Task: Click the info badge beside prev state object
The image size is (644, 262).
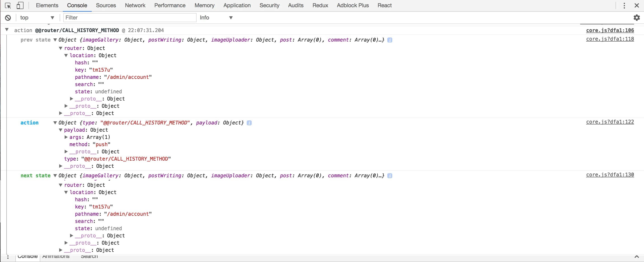Action: tap(390, 40)
